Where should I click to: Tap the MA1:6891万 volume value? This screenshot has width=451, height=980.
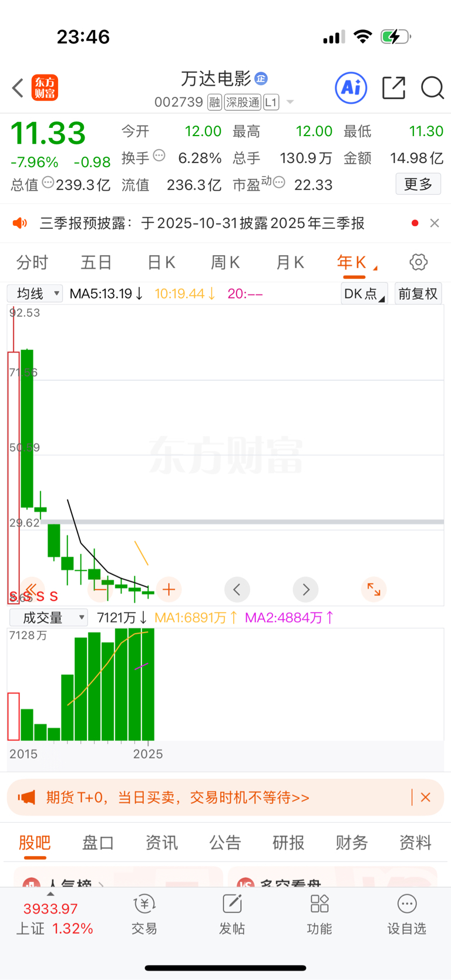[196, 617]
